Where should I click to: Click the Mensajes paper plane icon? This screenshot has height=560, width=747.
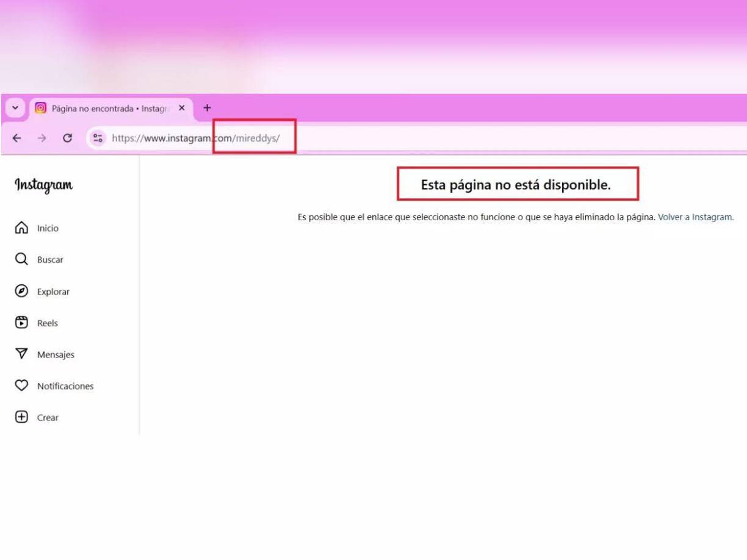21,354
